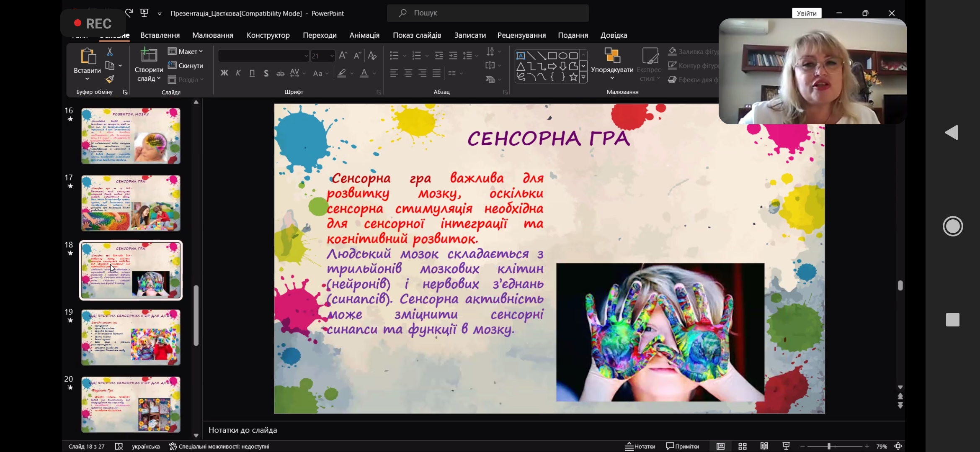Open the font size dropdown
Screen dimensions: 980x452
click(332, 56)
